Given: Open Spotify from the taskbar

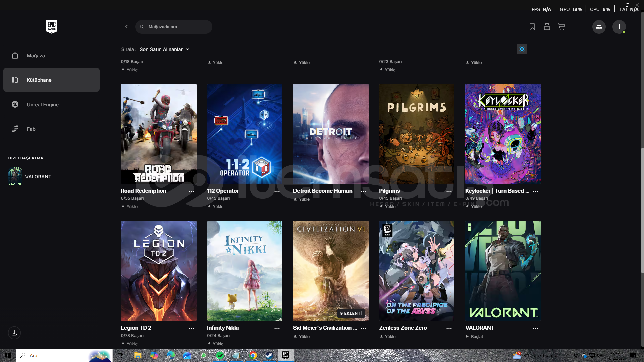Looking at the screenshot, I should [220, 355].
